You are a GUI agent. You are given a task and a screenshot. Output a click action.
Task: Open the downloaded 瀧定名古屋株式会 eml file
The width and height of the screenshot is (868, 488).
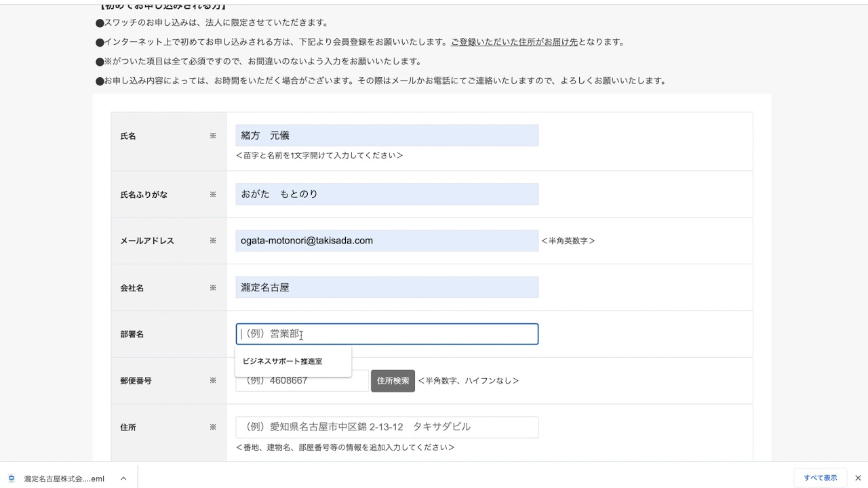[64, 479]
